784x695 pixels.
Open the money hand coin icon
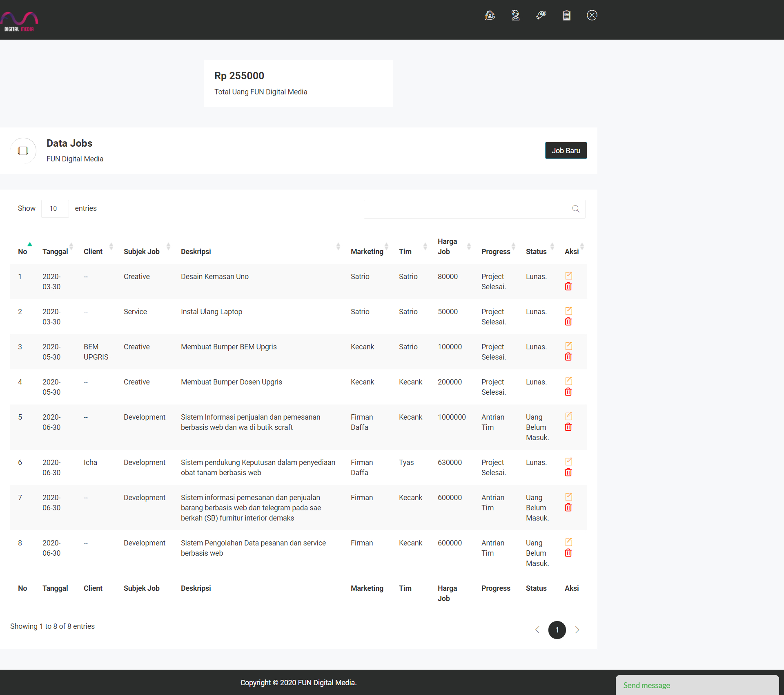click(x=541, y=16)
